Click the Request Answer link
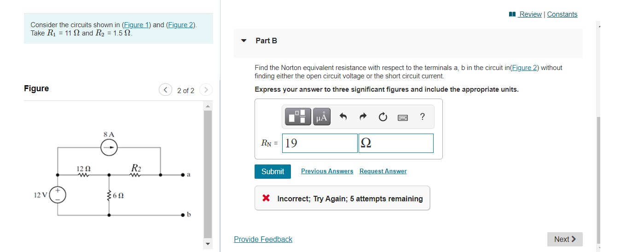This screenshot has width=644, height=252. (x=383, y=171)
